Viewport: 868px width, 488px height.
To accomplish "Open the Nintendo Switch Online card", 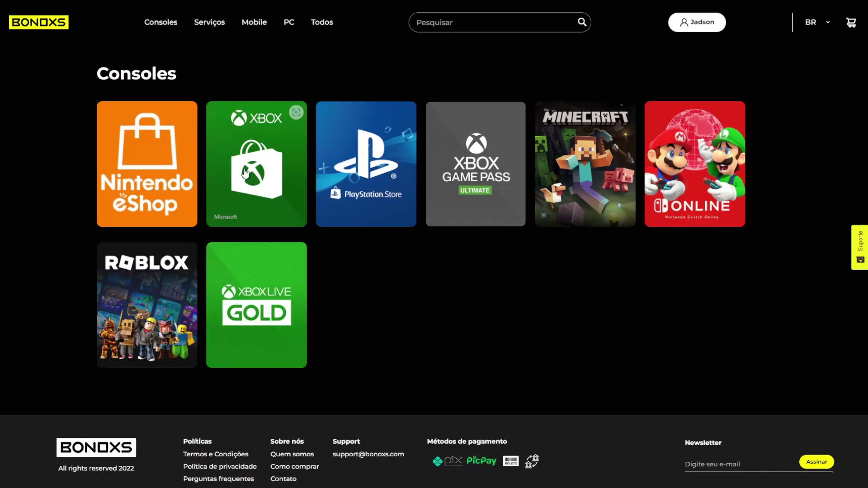I will [695, 164].
